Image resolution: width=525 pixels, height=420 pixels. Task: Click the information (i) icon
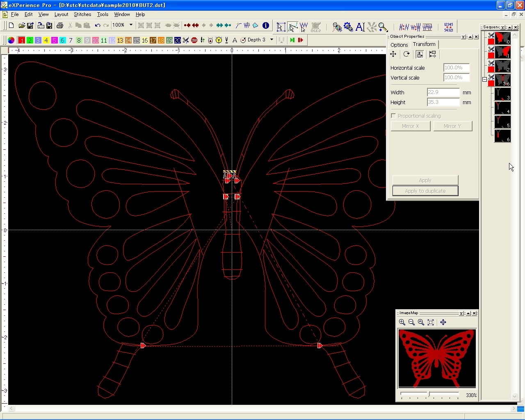(266, 25)
